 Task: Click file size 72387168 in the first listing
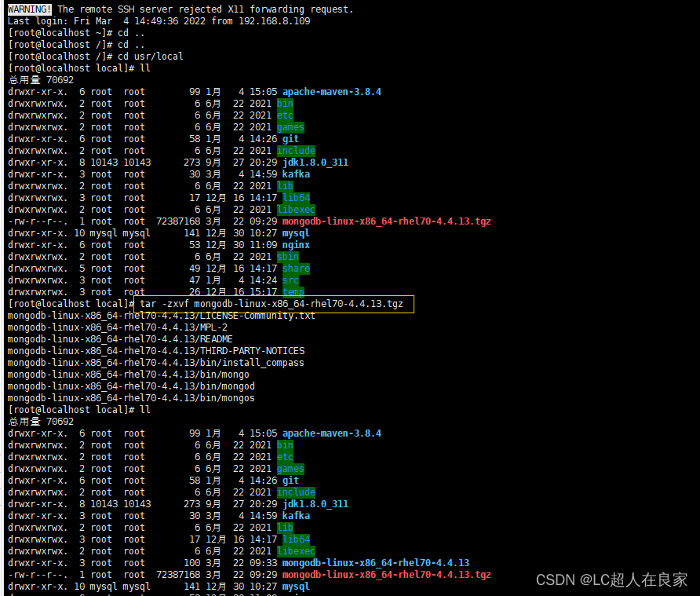(x=178, y=221)
